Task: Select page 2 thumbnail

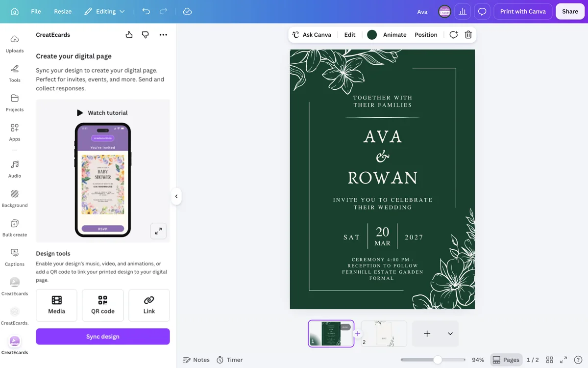Action: (x=384, y=334)
